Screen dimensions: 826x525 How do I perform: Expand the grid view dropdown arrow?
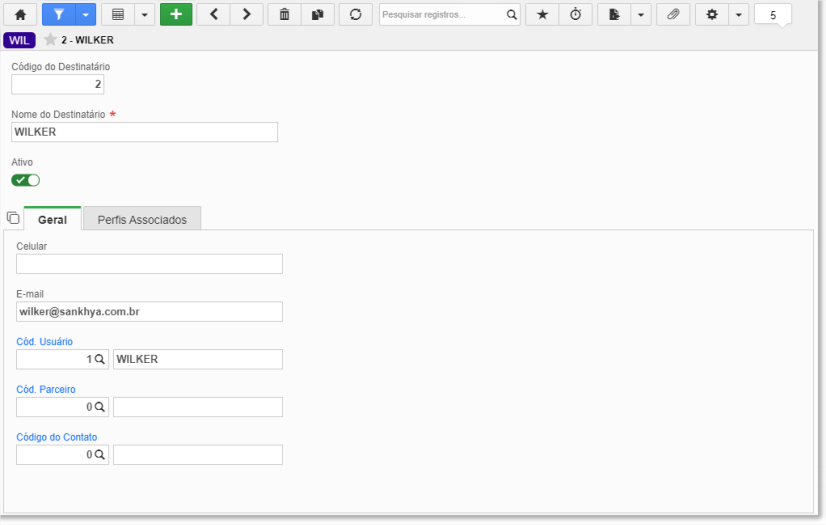coord(144,15)
